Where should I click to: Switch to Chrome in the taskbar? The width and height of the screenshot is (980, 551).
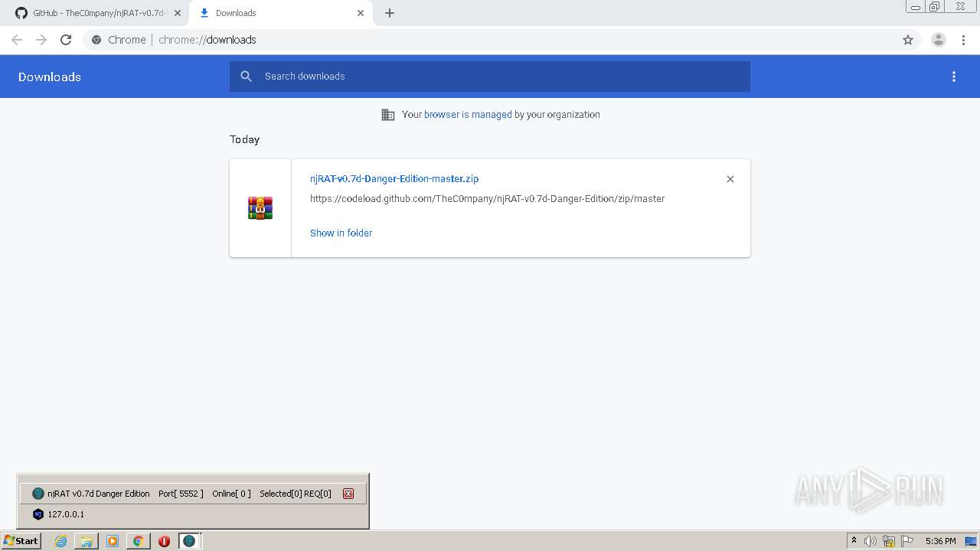(x=138, y=541)
